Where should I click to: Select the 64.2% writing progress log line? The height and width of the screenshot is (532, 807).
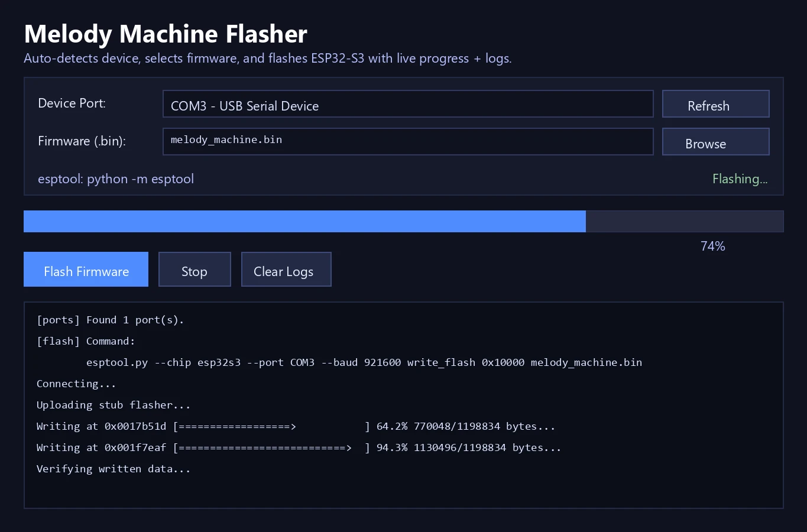coord(296,426)
